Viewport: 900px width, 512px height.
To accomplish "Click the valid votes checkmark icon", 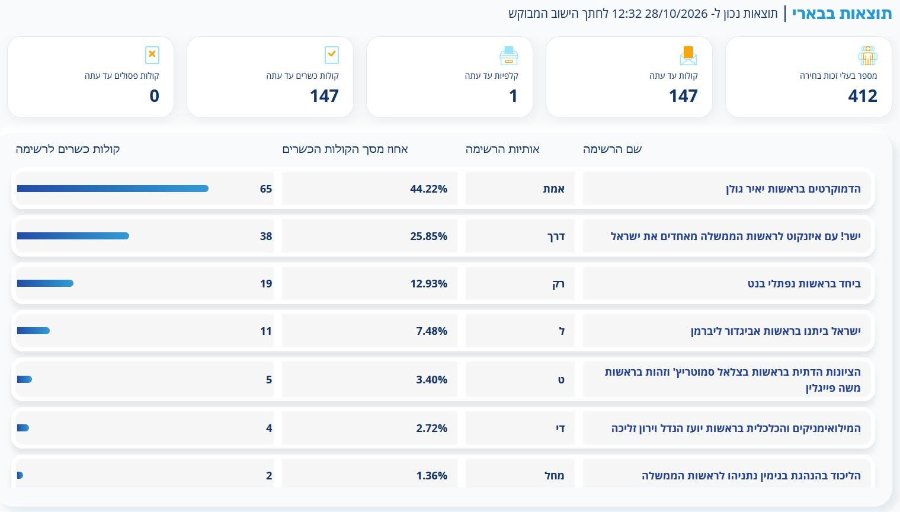I will (331, 55).
